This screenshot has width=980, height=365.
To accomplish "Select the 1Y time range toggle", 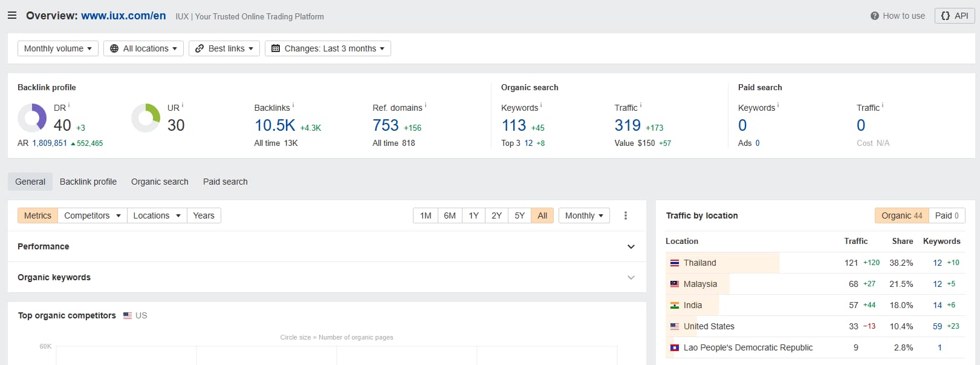I will pos(473,215).
